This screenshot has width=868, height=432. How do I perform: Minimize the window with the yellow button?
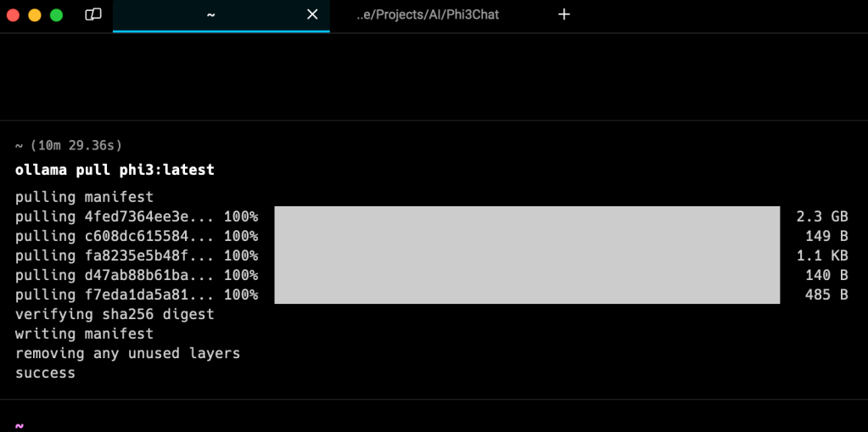pyautogui.click(x=35, y=14)
